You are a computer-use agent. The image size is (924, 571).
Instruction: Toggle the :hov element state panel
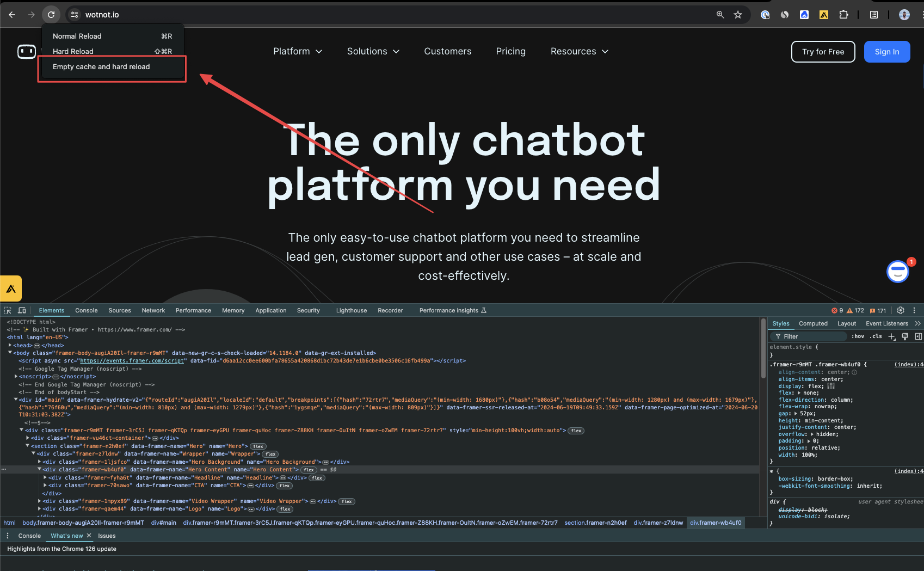tap(858, 336)
